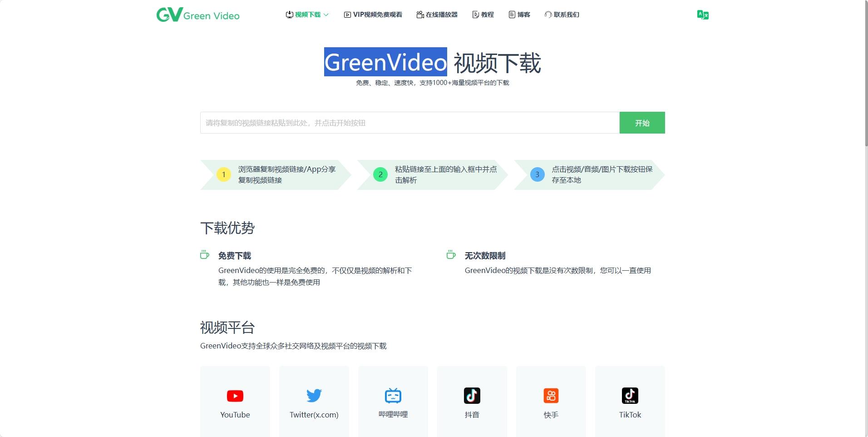Screen dimensions: 868x437
Task: Select the TikTok platform icon
Action: click(630, 395)
